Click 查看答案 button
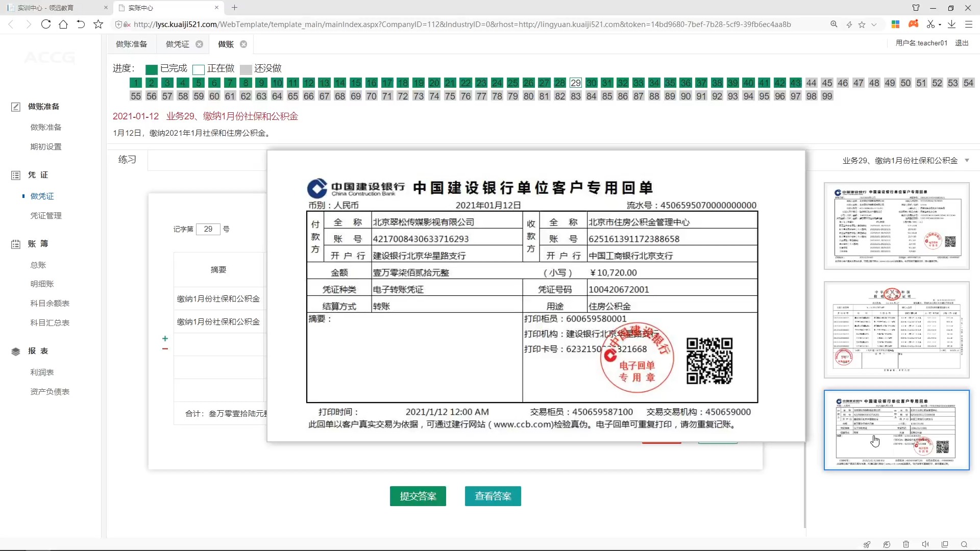The width and height of the screenshot is (980, 551). (493, 496)
